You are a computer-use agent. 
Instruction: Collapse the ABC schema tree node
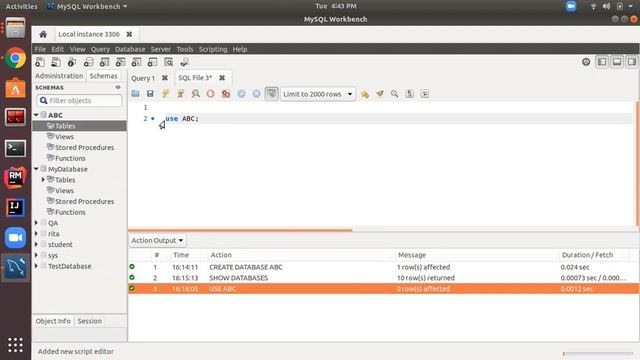click(x=36, y=115)
